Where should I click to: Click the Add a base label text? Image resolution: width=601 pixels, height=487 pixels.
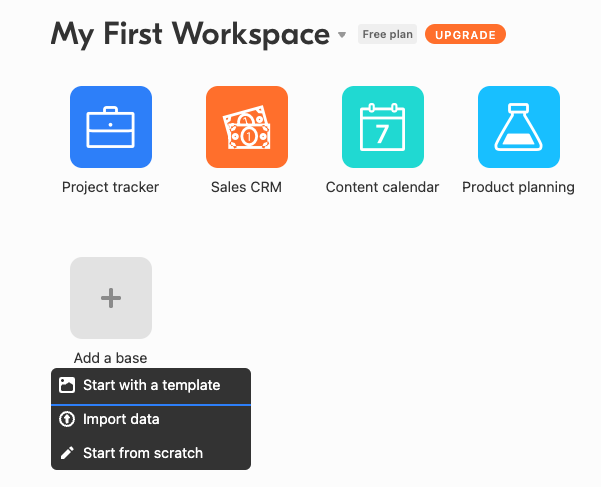(110, 358)
